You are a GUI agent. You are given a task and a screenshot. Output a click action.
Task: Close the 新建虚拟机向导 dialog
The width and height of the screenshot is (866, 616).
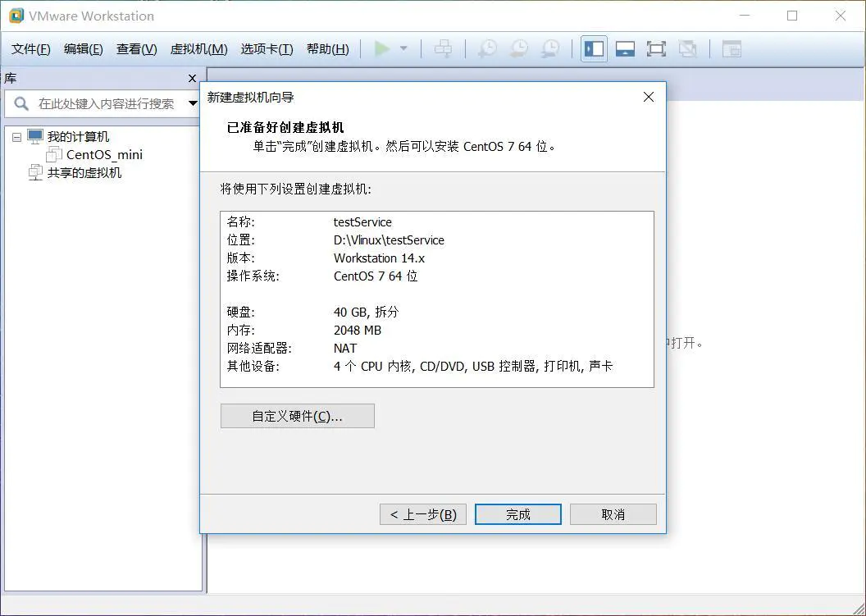(x=649, y=98)
